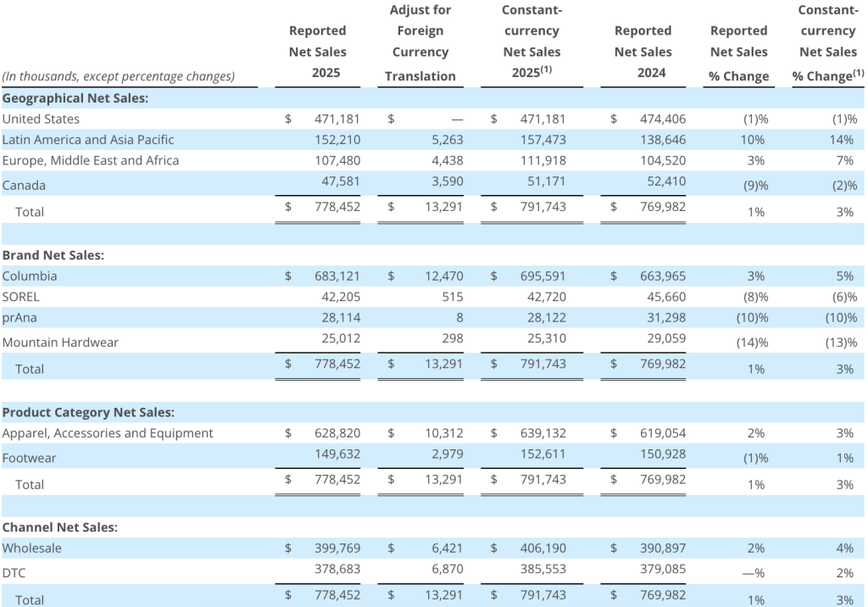This screenshot has width=868, height=607.
Task: Select Columbia currency adjustment 12,470
Action: click(x=444, y=276)
